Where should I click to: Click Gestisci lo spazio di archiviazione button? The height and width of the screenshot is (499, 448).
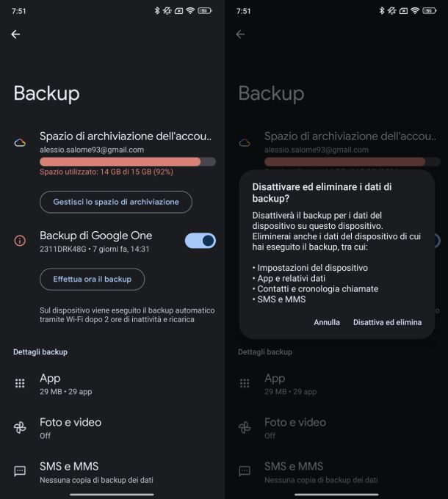(116, 202)
